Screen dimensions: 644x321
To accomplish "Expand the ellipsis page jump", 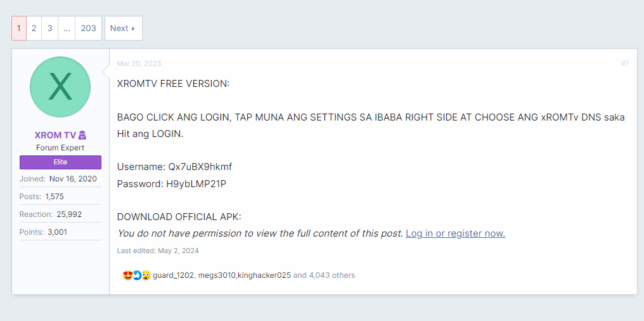I will point(67,29).
